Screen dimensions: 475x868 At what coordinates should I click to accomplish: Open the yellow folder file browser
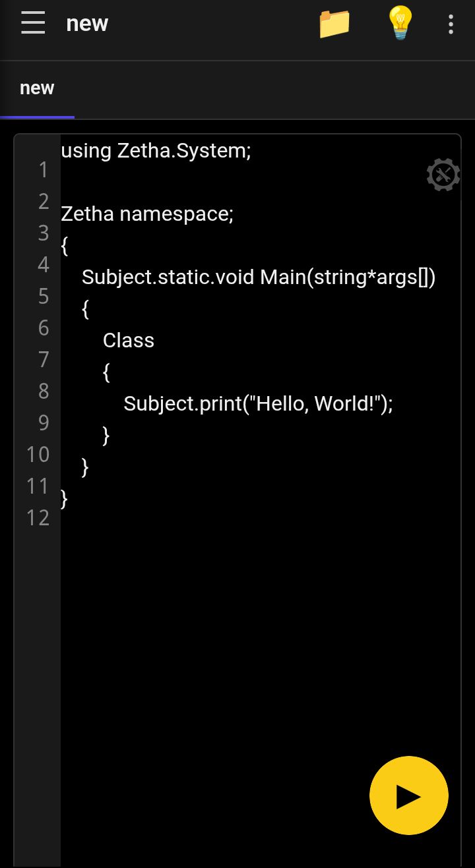(x=334, y=24)
